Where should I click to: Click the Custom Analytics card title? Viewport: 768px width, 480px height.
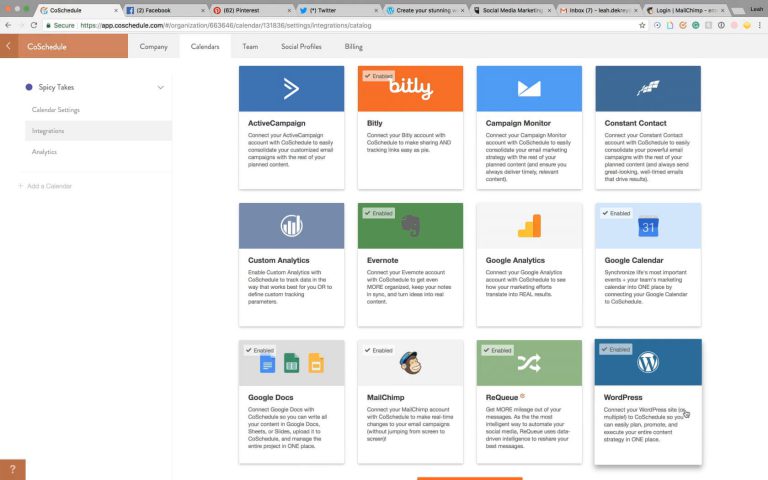click(x=279, y=260)
